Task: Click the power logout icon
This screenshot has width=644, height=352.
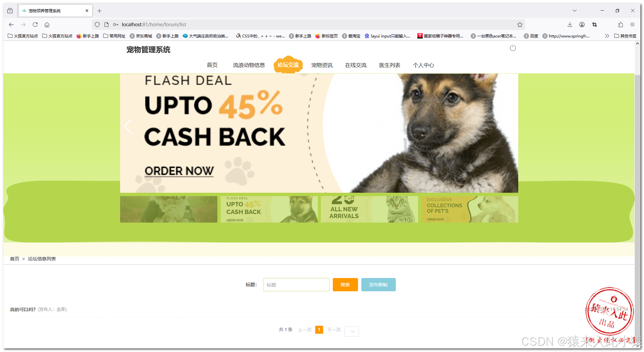Action: 513,48
